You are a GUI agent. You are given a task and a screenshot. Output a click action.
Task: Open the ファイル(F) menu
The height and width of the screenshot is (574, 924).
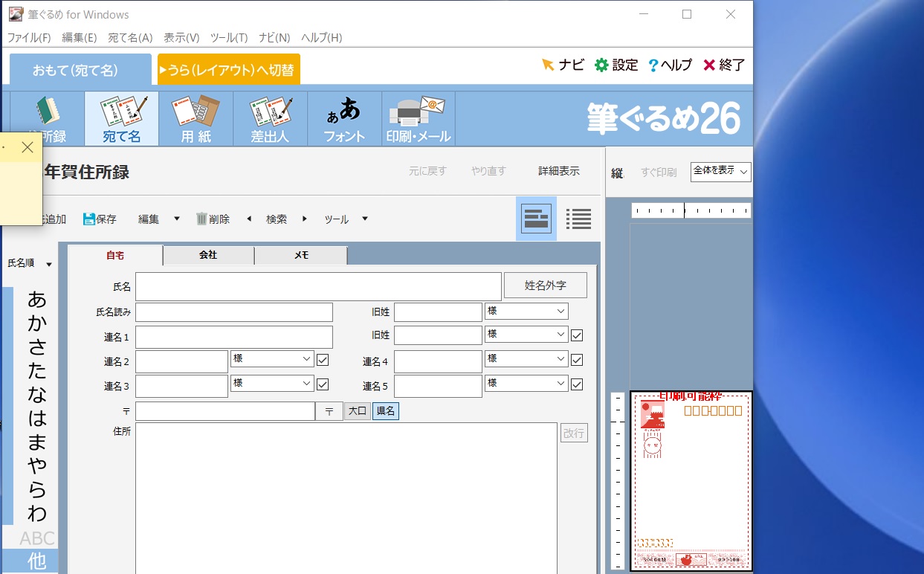(29, 38)
